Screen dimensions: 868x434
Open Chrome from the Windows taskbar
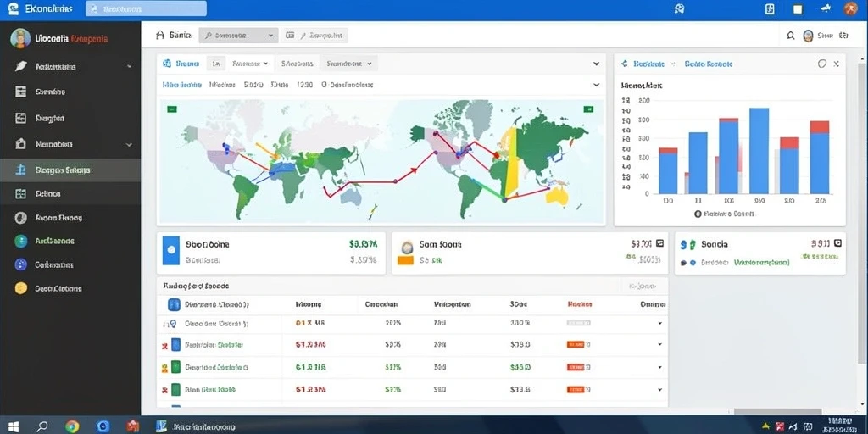[x=72, y=426]
